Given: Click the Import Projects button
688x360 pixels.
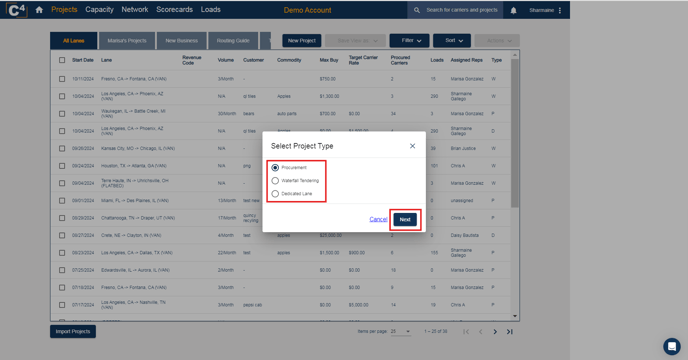Looking at the screenshot, I should 73,331.
